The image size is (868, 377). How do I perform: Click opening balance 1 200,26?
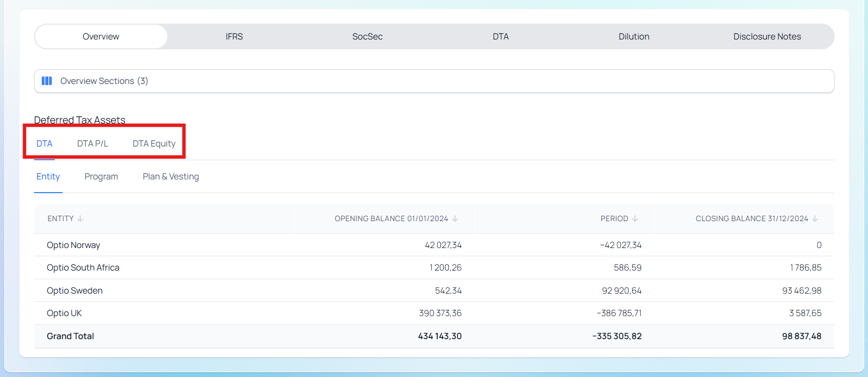pos(446,267)
